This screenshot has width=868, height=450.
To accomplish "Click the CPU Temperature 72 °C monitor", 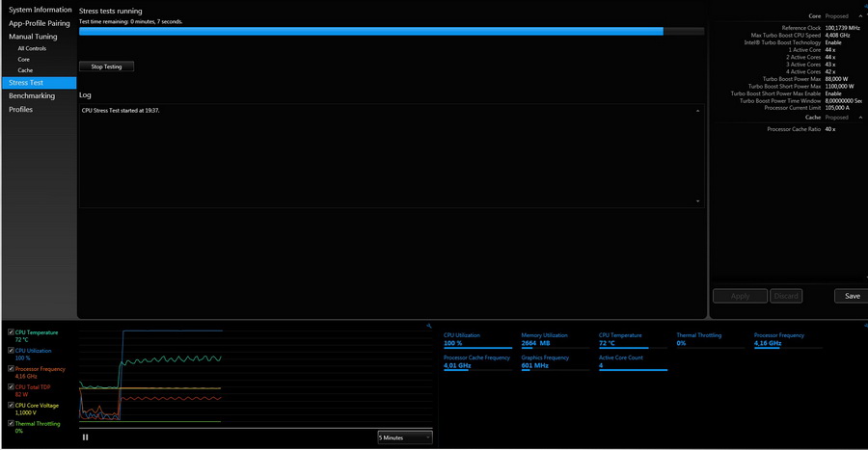I will 633,340.
